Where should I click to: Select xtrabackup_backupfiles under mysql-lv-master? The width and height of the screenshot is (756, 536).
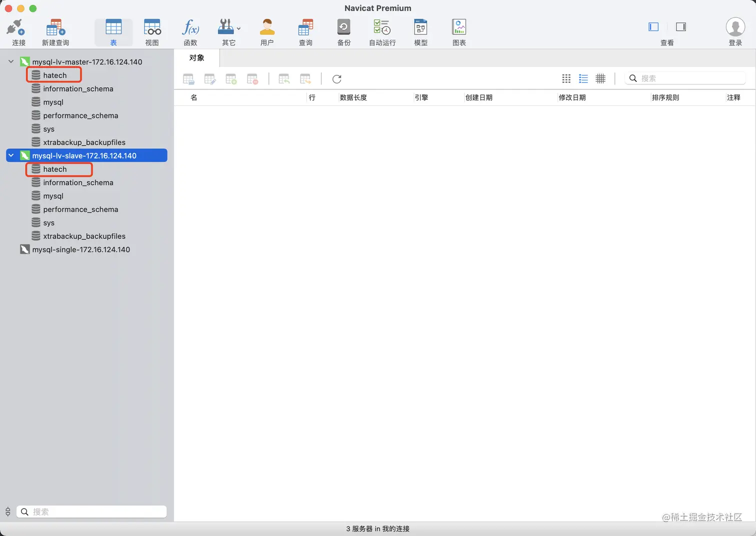coord(84,143)
